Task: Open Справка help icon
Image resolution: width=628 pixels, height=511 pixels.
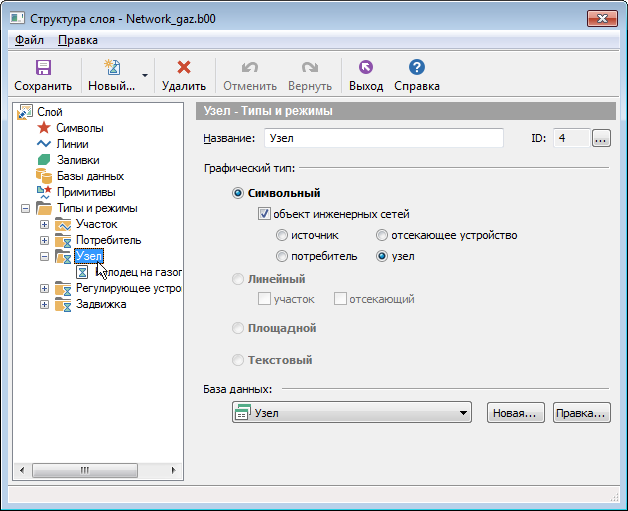Action: (x=417, y=68)
